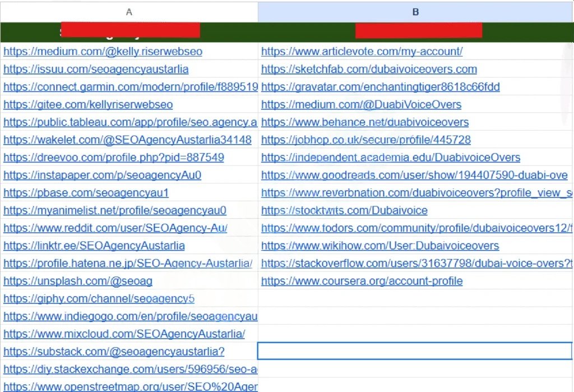Open the linktr.ee/SEOAgencyAustarlia link

tap(94, 246)
